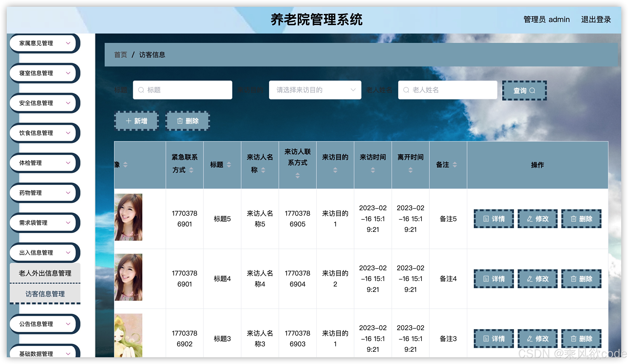The image size is (628, 364).
Task: Sort by 备注 column arrows
Action: (x=455, y=165)
